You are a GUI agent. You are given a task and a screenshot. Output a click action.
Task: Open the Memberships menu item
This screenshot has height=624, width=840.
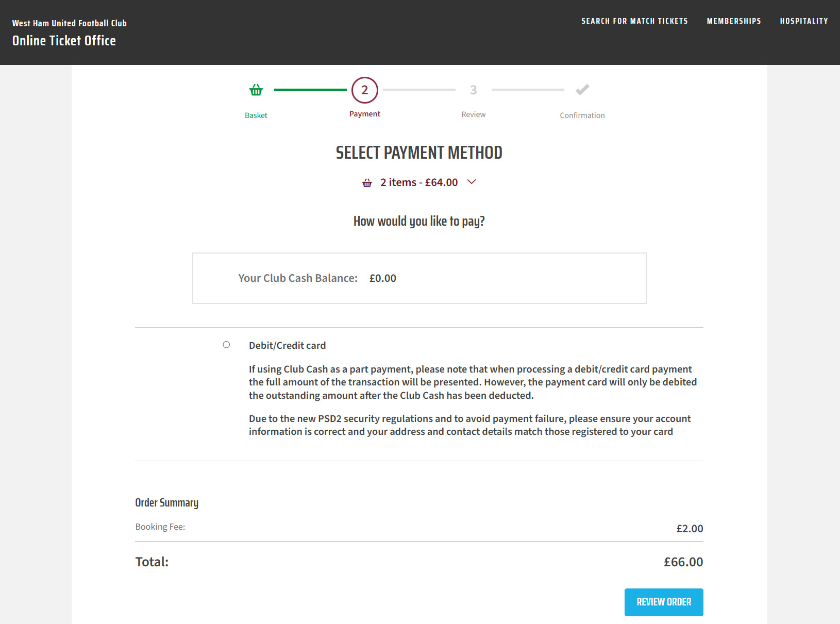(734, 21)
